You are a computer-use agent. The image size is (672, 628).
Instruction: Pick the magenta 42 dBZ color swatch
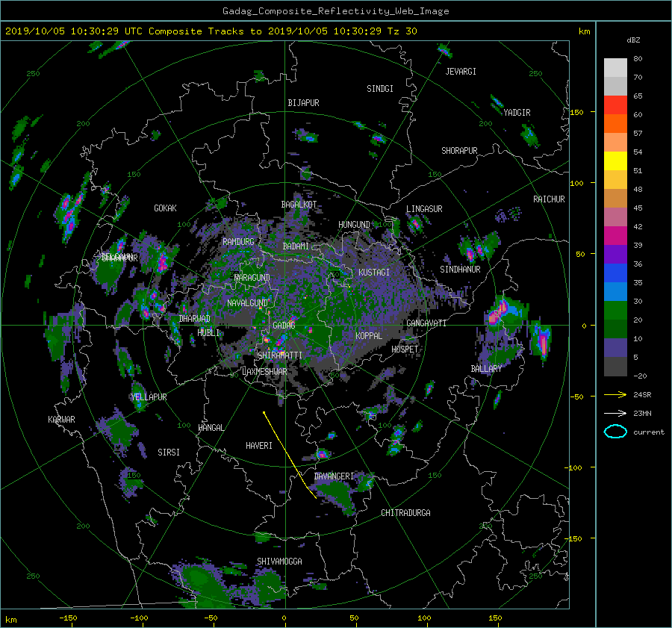(x=615, y=235)
